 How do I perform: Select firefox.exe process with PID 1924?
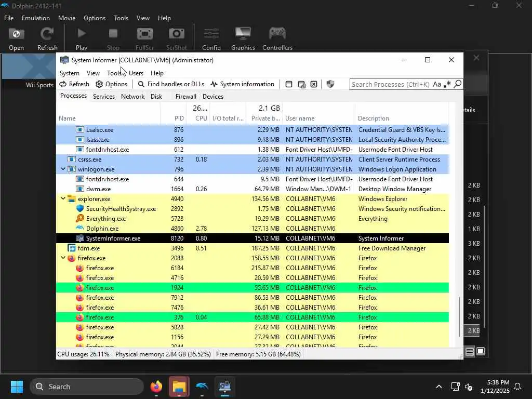pyautogui.click(x=252, y=287)
